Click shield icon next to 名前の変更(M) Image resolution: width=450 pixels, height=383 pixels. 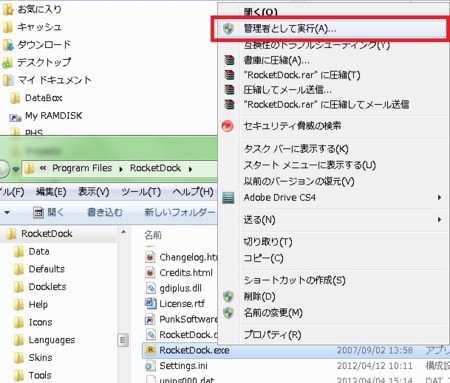(x=228, y=313)
